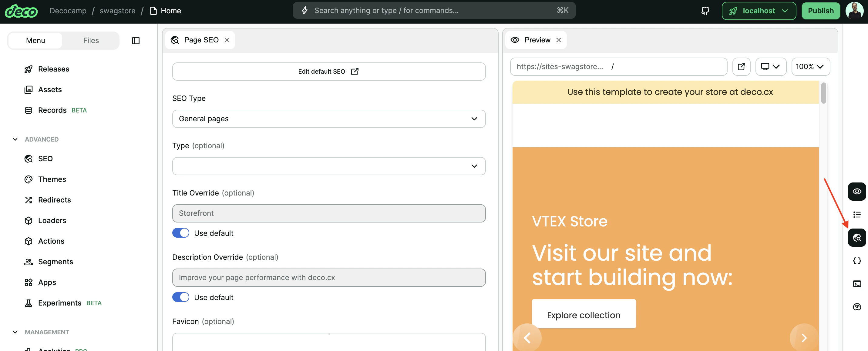The height and width of the screenshot is (351, 868).
Task: Switch to the Files tab
Action: pyautogui.click(x=91, y=40)
